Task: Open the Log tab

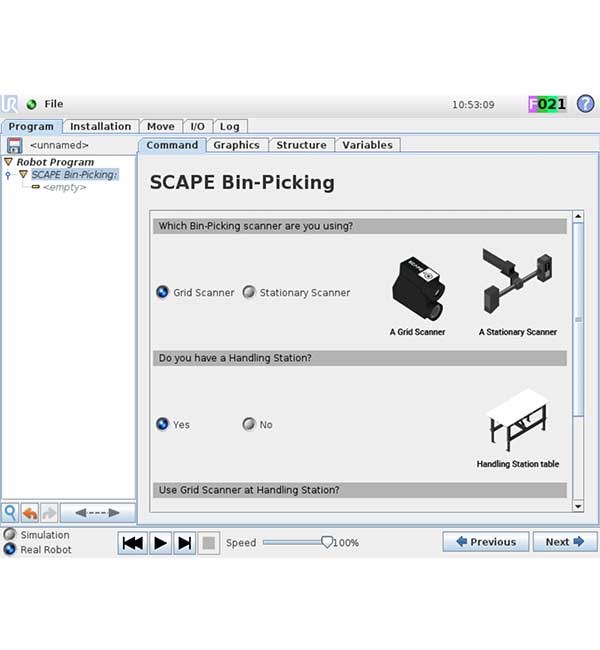Action: tap(230, 126)
